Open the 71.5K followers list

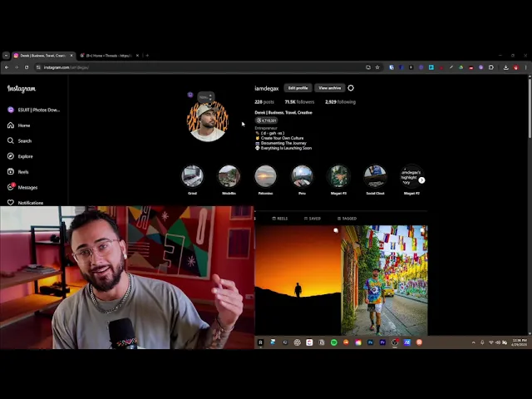299,101
